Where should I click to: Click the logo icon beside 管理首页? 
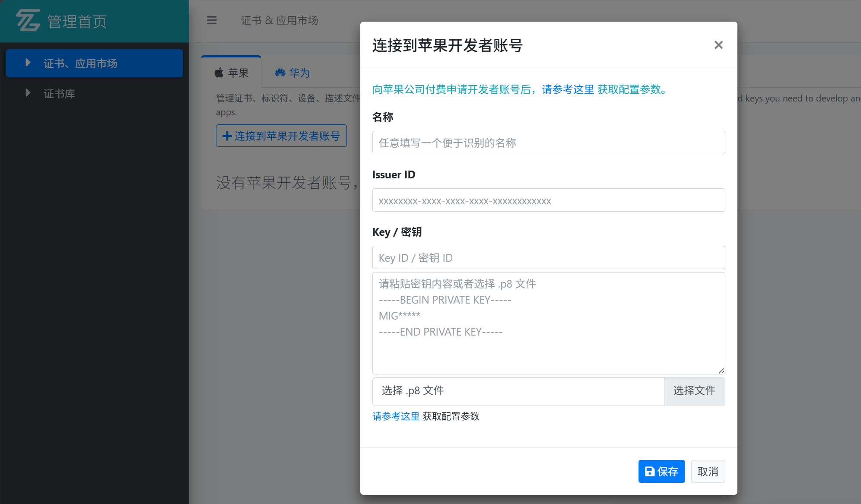coord(28,20)
